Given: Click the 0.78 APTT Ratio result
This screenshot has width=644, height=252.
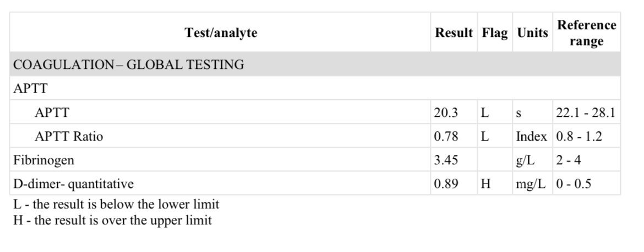Looking at the screenshot, I should (446, 136).
